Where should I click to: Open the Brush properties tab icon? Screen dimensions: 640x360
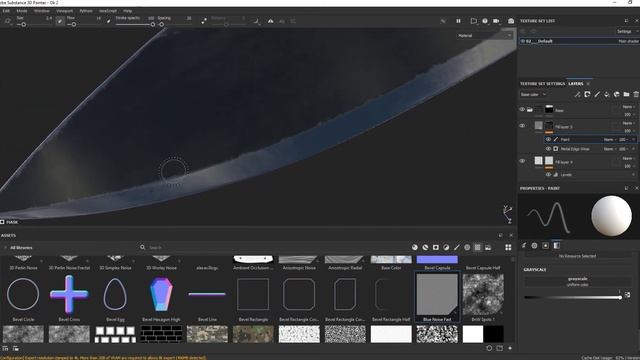click(524, 245)
